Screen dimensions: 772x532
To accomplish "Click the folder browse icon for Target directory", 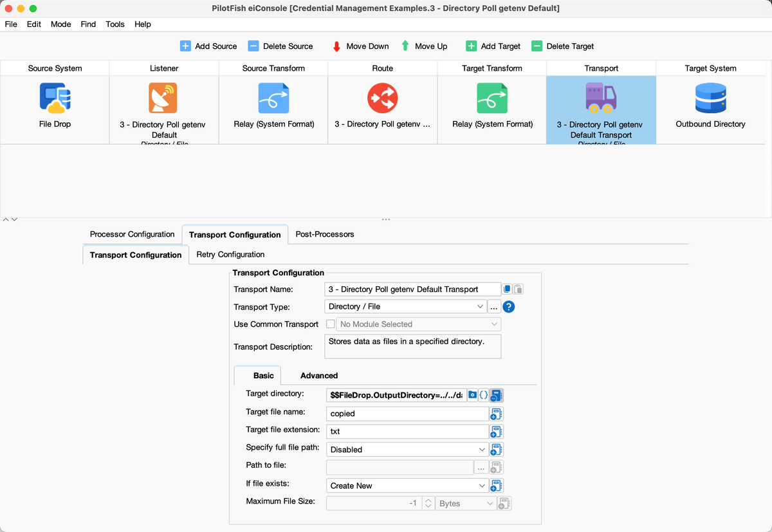I will pos(473,394).
